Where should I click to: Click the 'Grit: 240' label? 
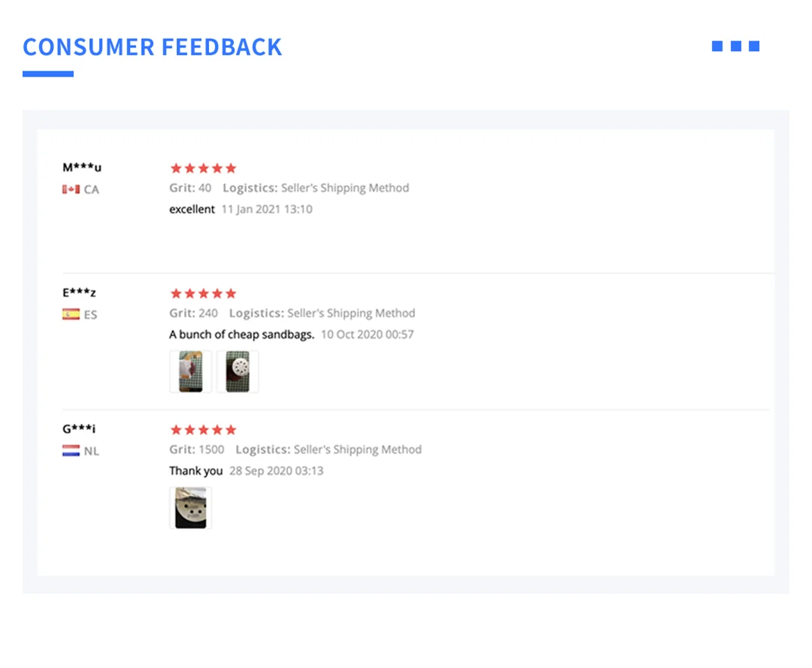coord(193,313)
